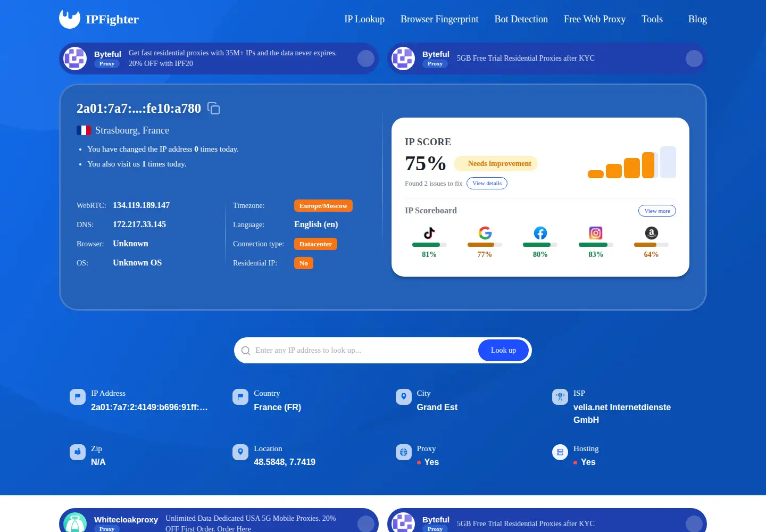This screenshot has width=766, height=532.
Task: Click the Location pin icon
Action: (240, 452)
